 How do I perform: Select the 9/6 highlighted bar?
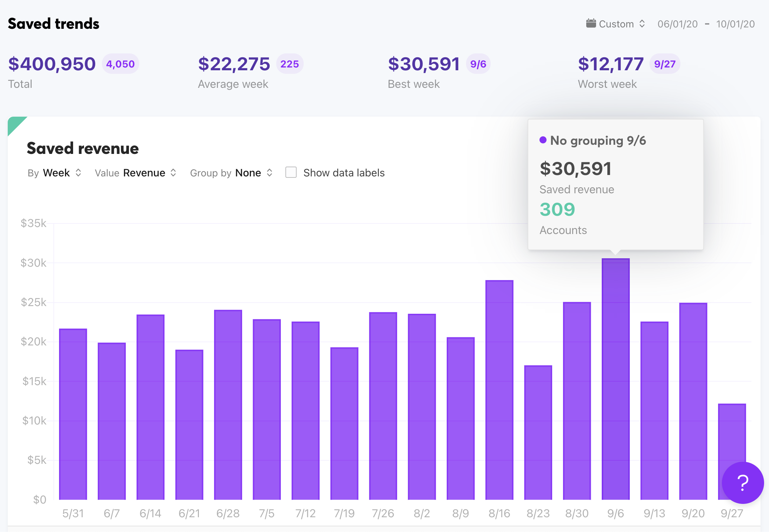click(615, 379)
